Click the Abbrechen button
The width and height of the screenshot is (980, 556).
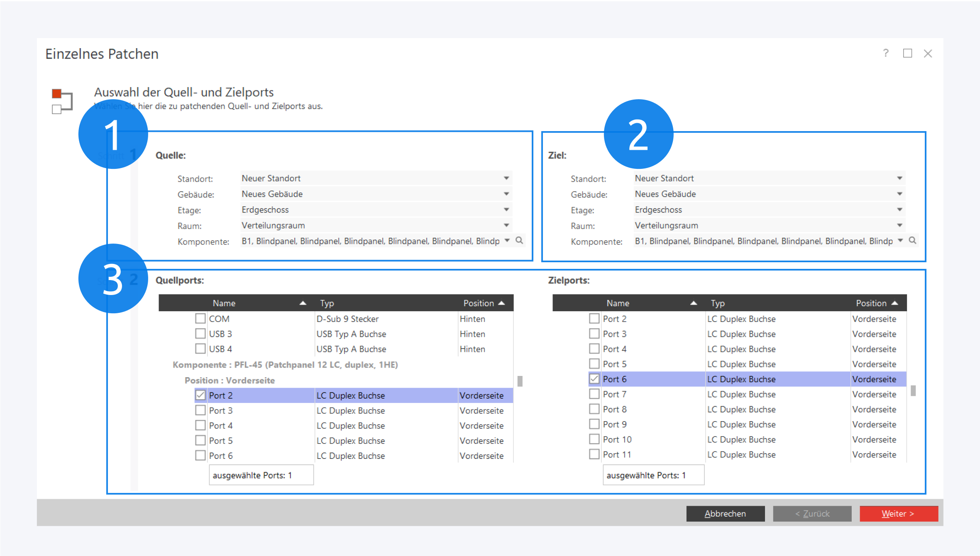click(725, 513)
